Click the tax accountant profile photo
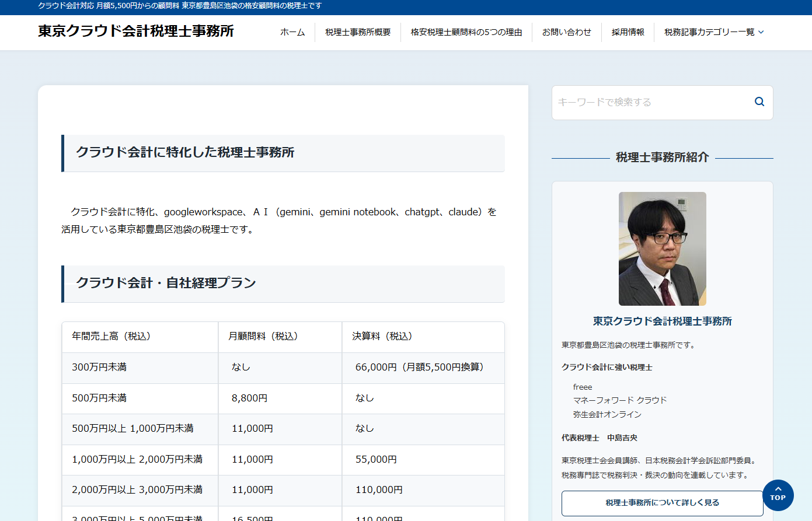The height and width of the screenshot is (521, 812). click(x=663, y=249)
